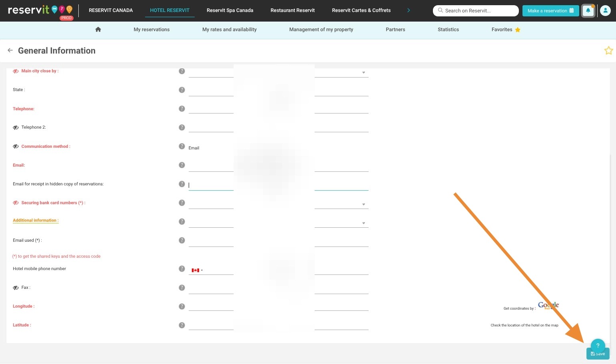Open help icon for Communication method

[x=182, y=146]
